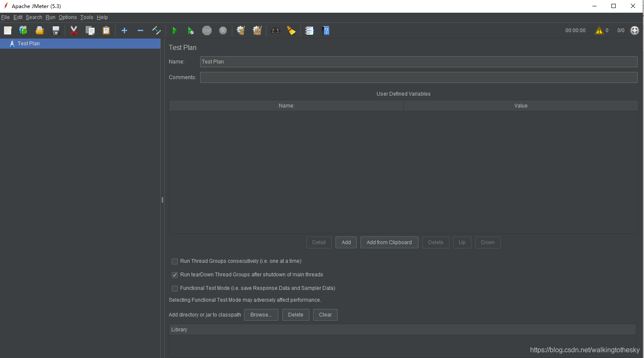This screenshot has width=644, height=358.
Task: Click the Paste clipboard icon
Action: coord(106,30)
